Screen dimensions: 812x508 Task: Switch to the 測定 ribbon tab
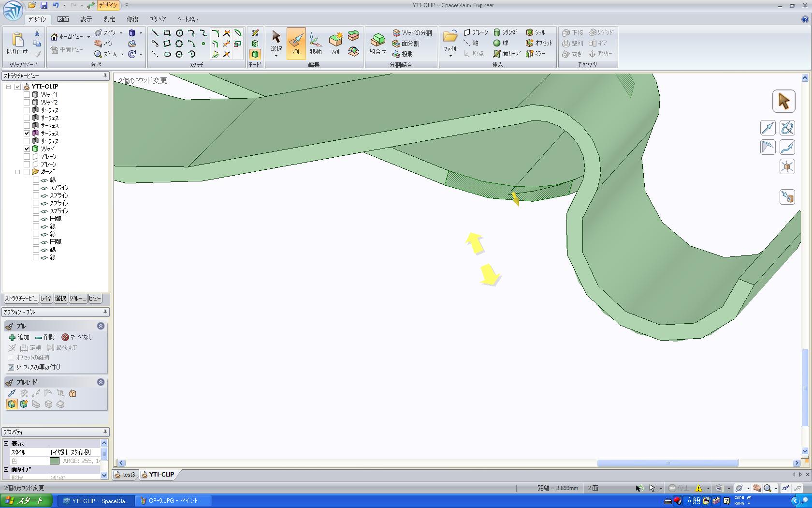pyautogui.click(x=109, y=19)
